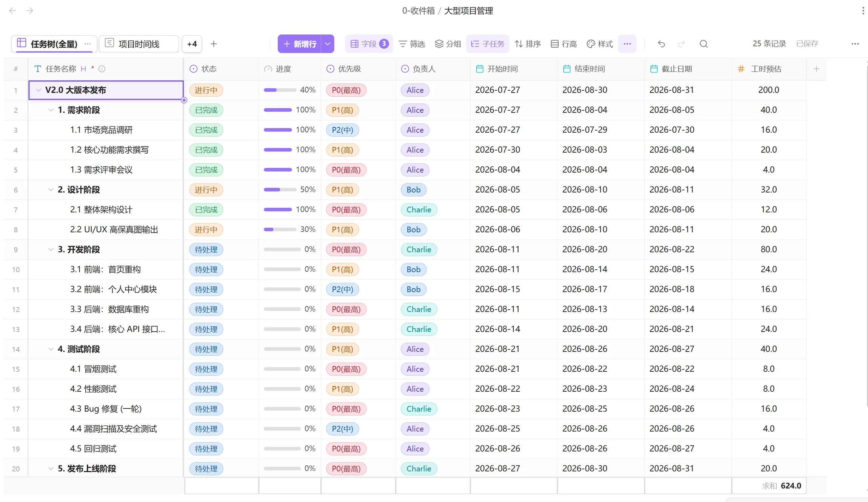Open the 求和 624.0 summary dropdown
Image resolution: width=868 pixels, height=502 pixels.
tap(769, 486)
